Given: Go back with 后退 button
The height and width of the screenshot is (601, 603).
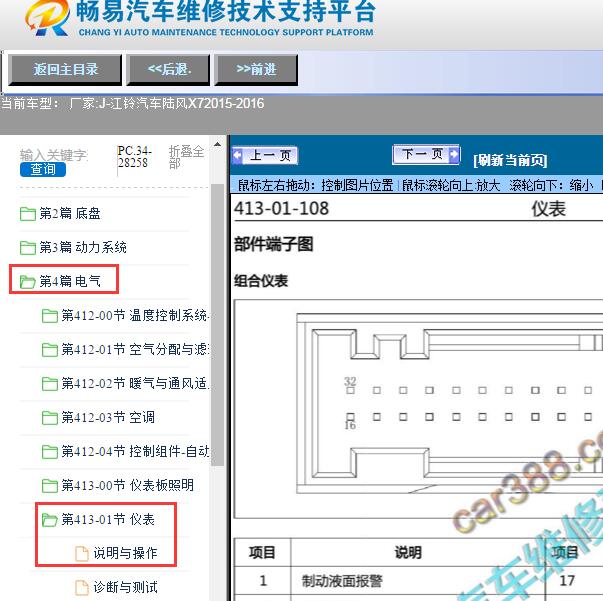Looking at the screenshot, I should [x=168, y=70].
